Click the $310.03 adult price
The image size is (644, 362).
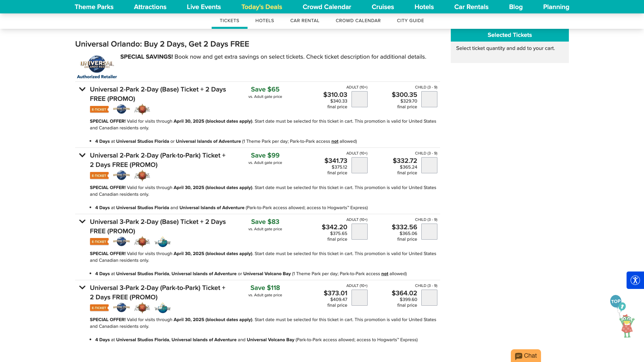pos(335,95)
